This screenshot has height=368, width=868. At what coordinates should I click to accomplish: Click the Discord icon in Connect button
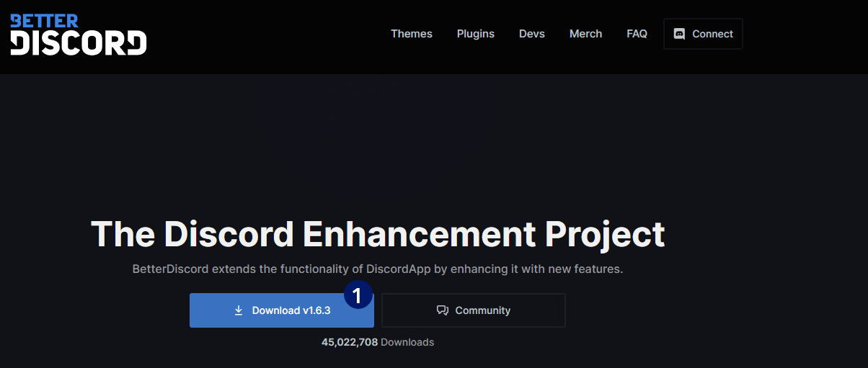pos(679,34)
